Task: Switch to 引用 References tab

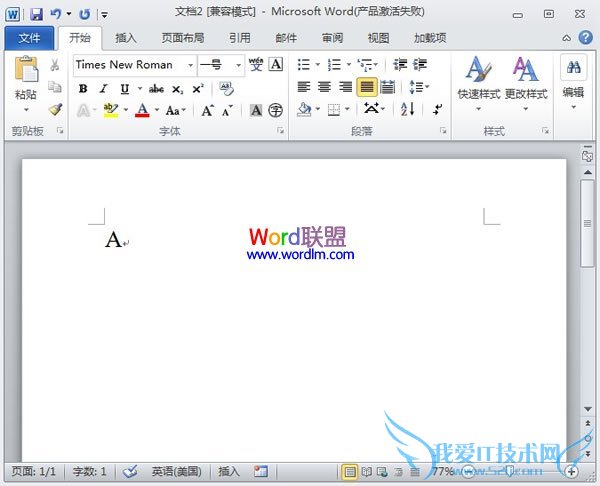Action: (240, 38)
